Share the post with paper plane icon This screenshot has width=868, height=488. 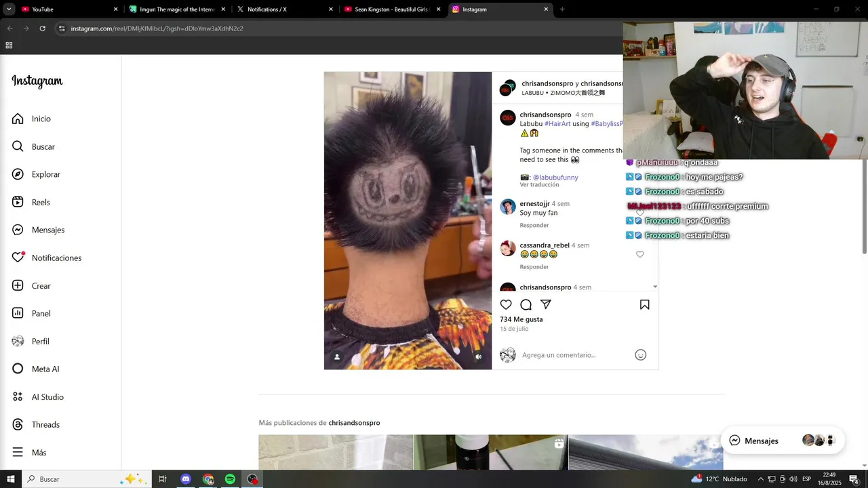(x=545, y=304)
